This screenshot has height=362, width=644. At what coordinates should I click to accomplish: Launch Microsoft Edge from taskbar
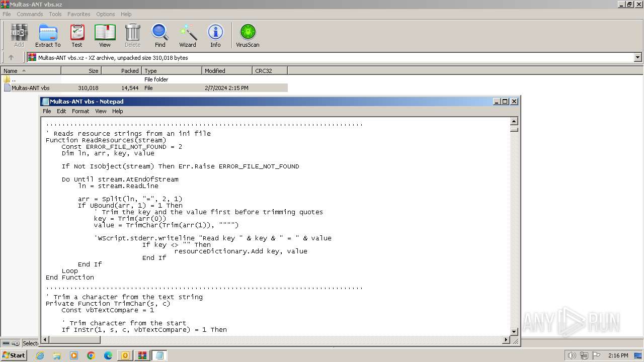tap(108, 355)
